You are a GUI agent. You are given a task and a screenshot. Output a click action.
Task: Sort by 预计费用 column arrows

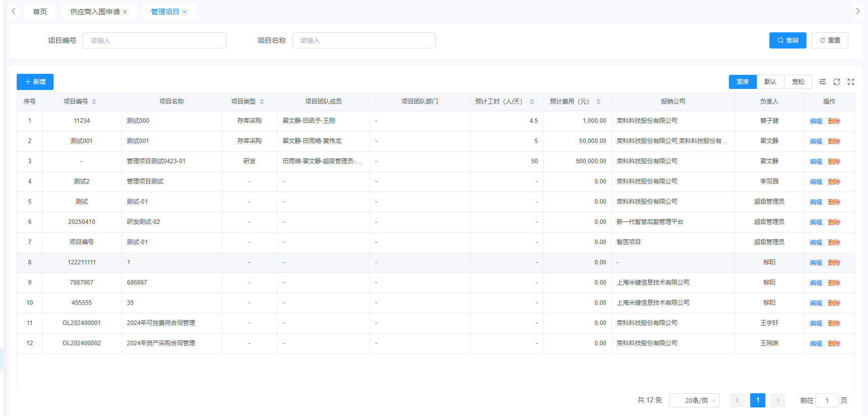tap(599, 102)
